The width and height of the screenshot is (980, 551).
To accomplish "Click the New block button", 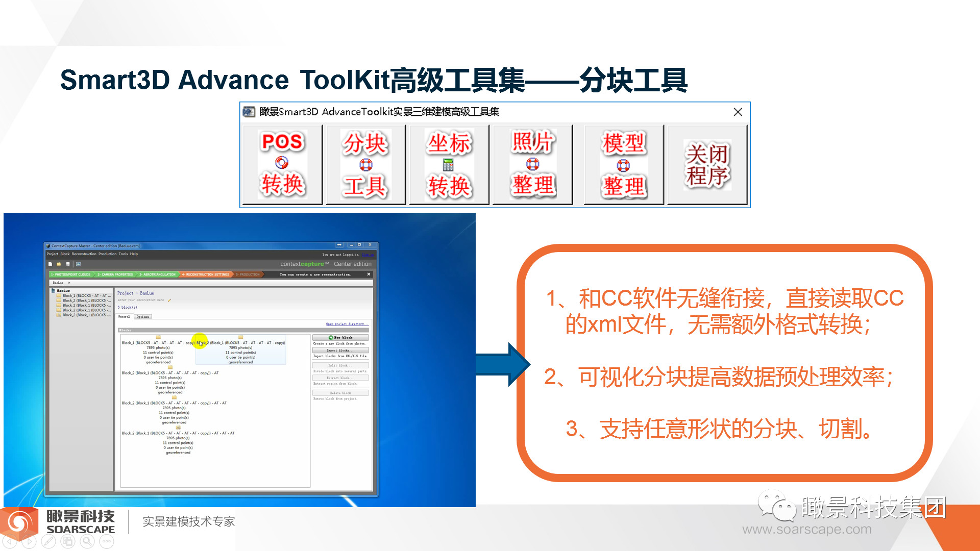I will (x=340, y=338).
